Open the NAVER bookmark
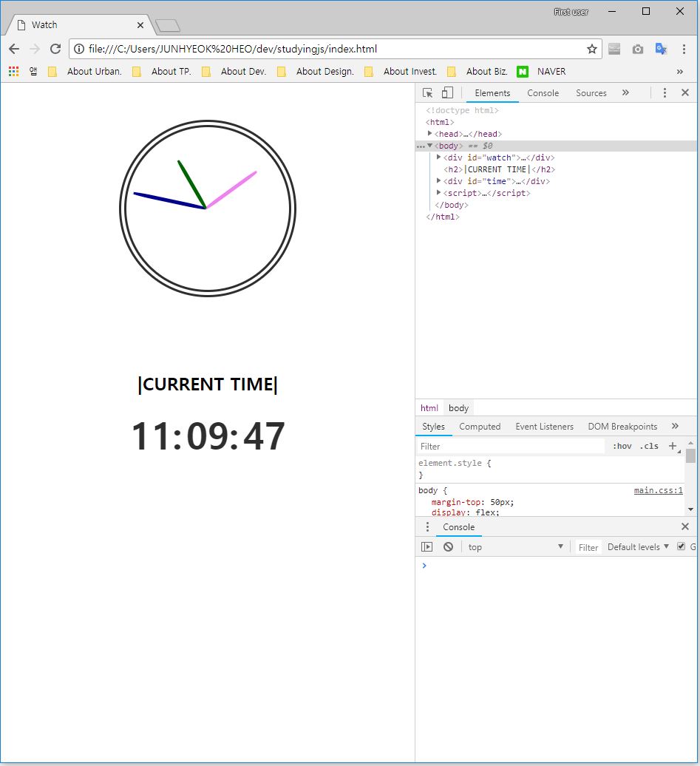This screenshot has height=766, width=700. pos(541,71)
